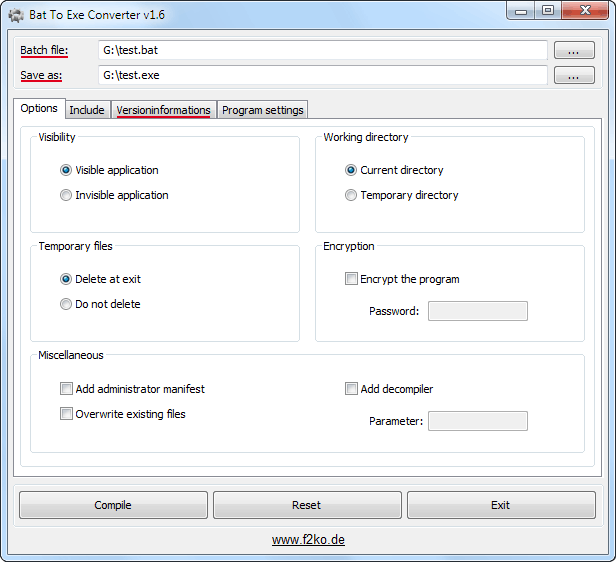This screenshot has height=562, width=616.
Task: Click the Reset button
Action: (x=307, y=505)
